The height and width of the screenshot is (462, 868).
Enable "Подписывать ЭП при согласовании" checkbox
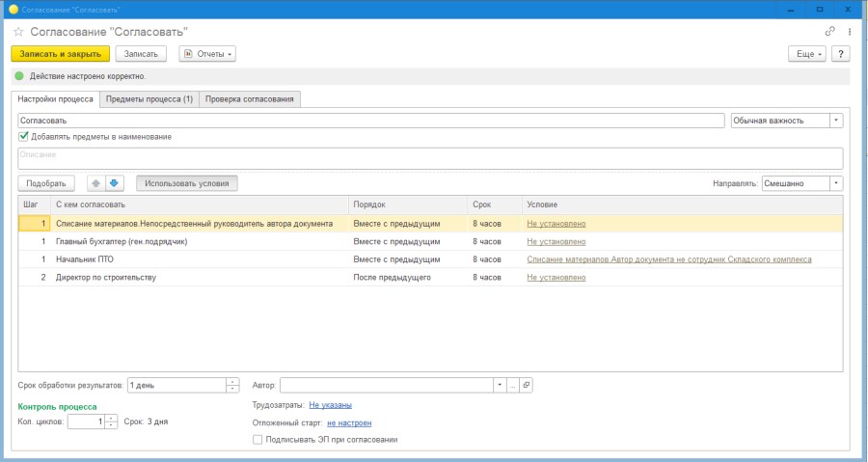click(x=257, y=440)
